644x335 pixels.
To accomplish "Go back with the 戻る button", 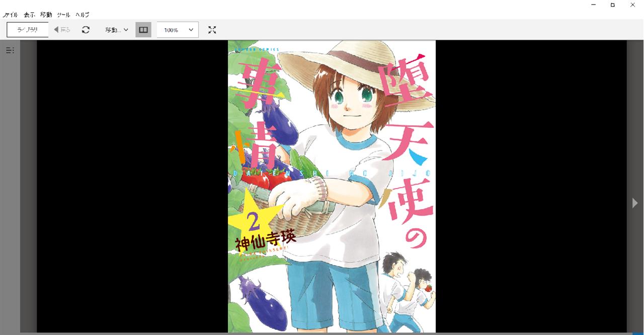I will click(x=62, y=30).
